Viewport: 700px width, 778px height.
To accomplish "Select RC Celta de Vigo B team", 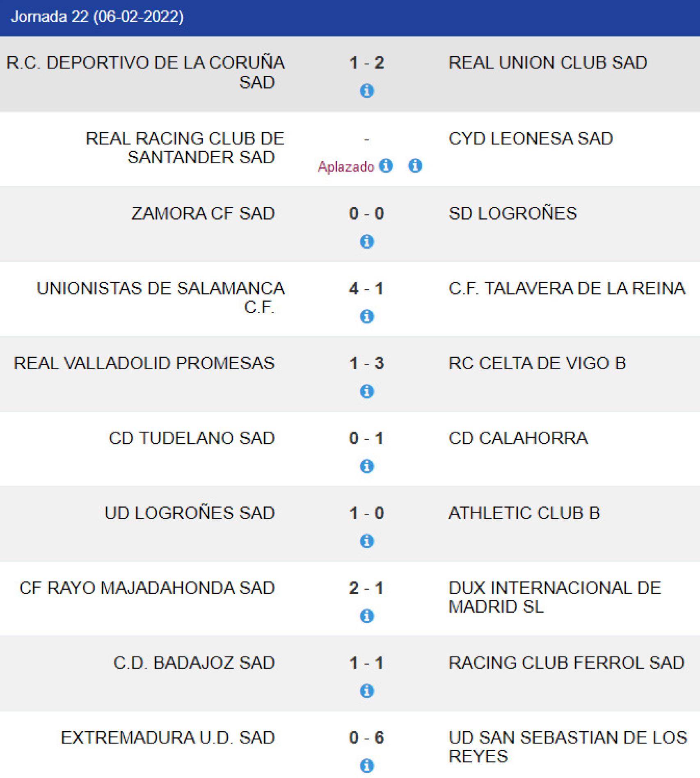I will click(x=537, y=363).
